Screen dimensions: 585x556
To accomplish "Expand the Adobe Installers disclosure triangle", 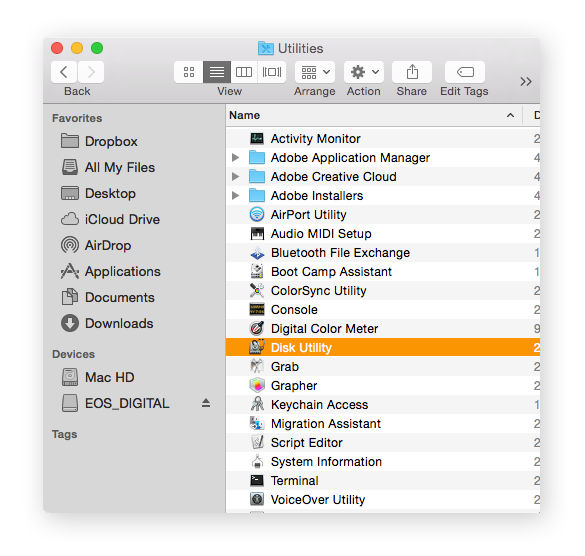I will pyautogui.click(x=235, y=196).
